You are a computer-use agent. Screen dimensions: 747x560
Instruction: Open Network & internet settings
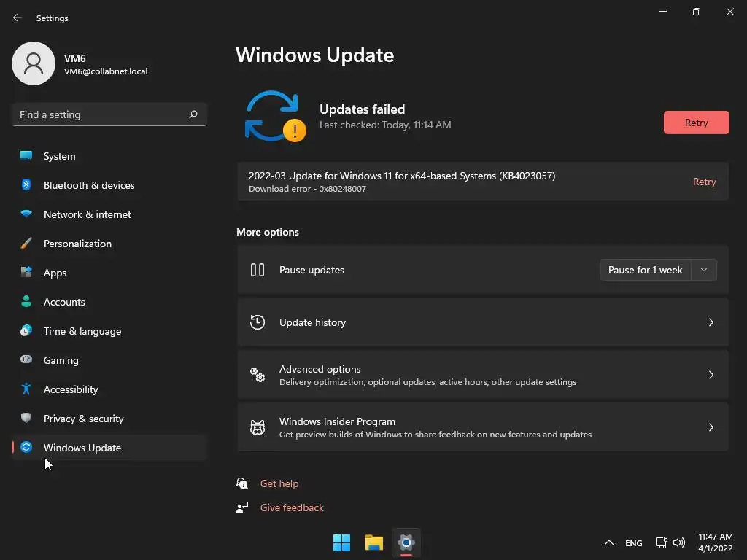[109, 214]
